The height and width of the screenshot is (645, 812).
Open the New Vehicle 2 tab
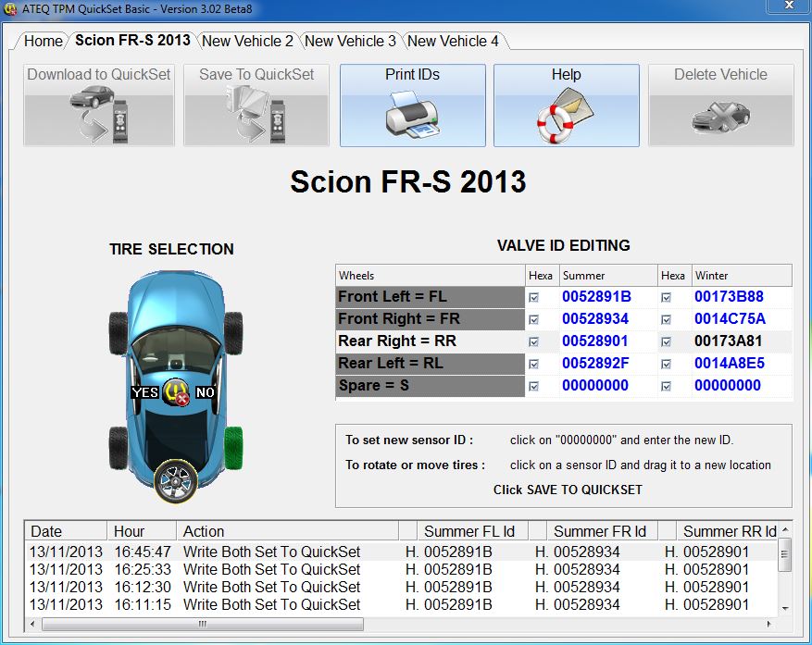click(247, 41)
